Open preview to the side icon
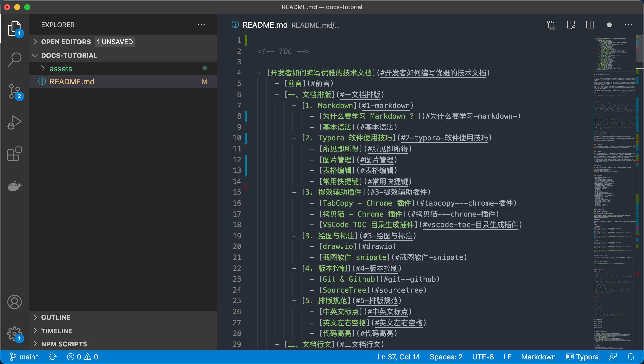 [x=571, y=25]
